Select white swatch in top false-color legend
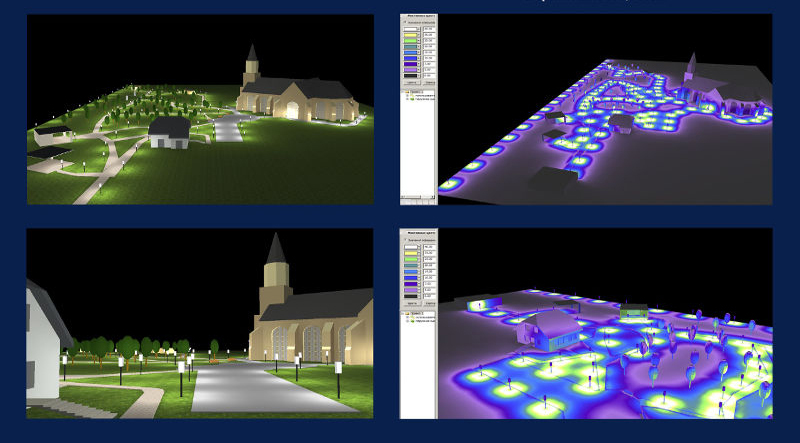This screenshot has height=443, width=800. point(410,29)
